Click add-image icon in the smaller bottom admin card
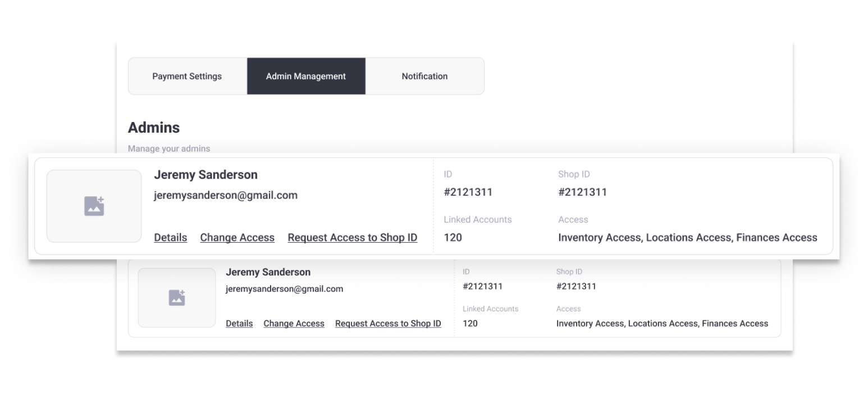 tap(177, 298)
